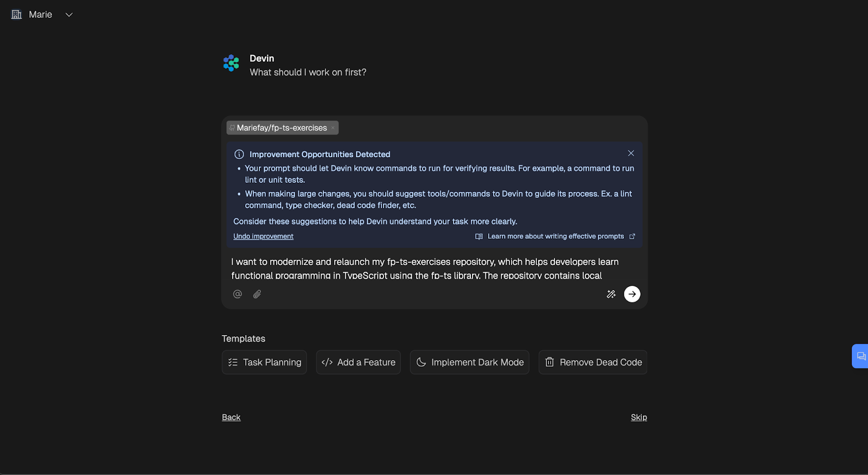This screenshot has width=868, height=475.
Task: Open the blue chat widget icon
Action: click(861, 356)
